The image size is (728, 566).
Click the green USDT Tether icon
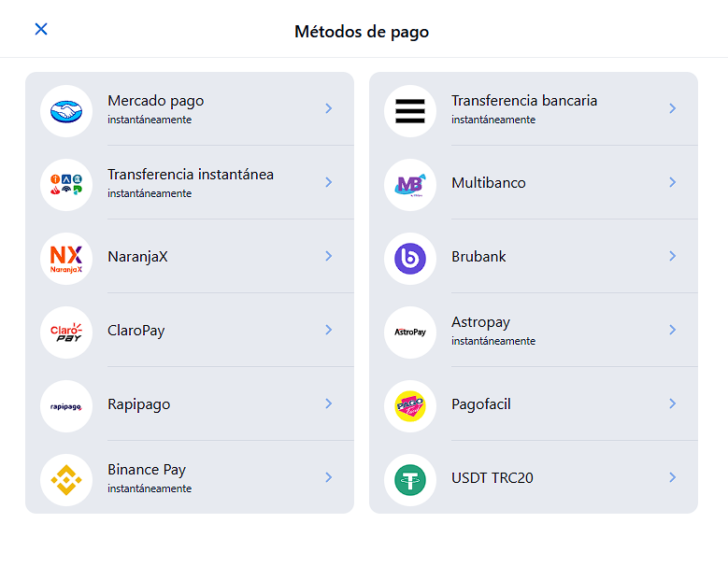click(410, 479)
